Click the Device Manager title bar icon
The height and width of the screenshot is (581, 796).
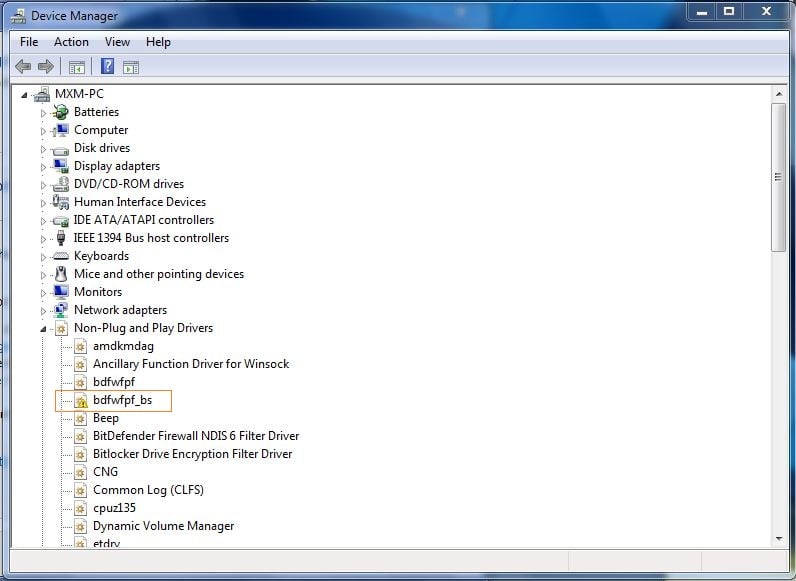tap(18, 16)
